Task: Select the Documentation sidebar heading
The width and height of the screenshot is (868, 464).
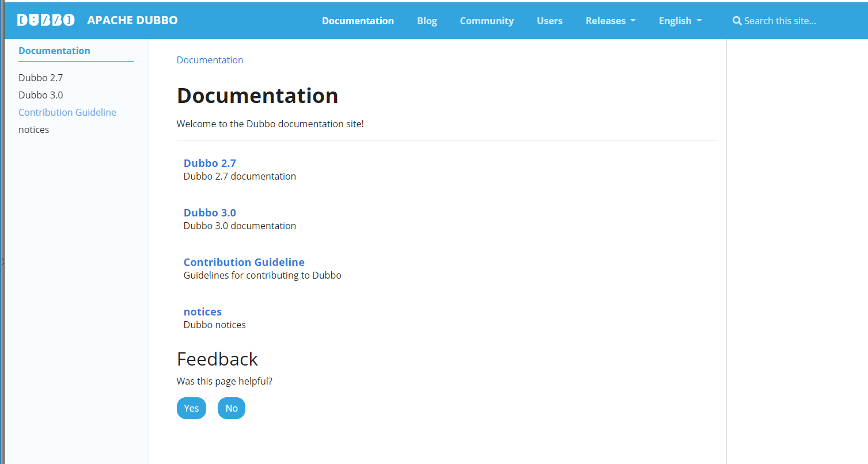Action: coord(54,51)
